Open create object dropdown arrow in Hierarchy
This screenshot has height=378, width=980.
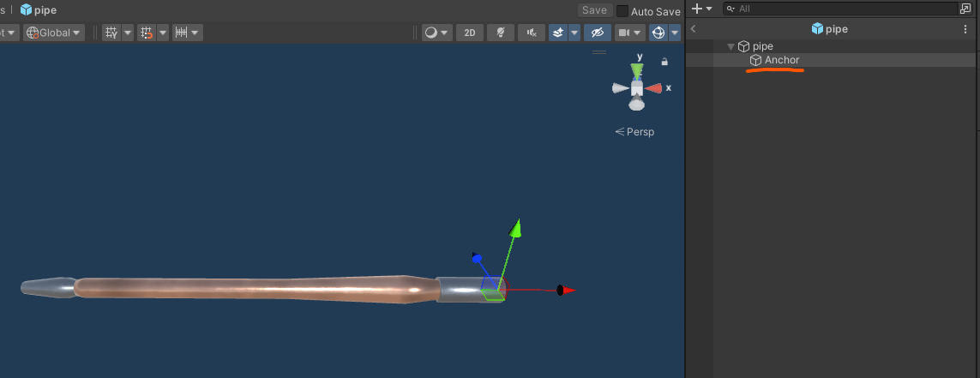click(x=709, y=9)
